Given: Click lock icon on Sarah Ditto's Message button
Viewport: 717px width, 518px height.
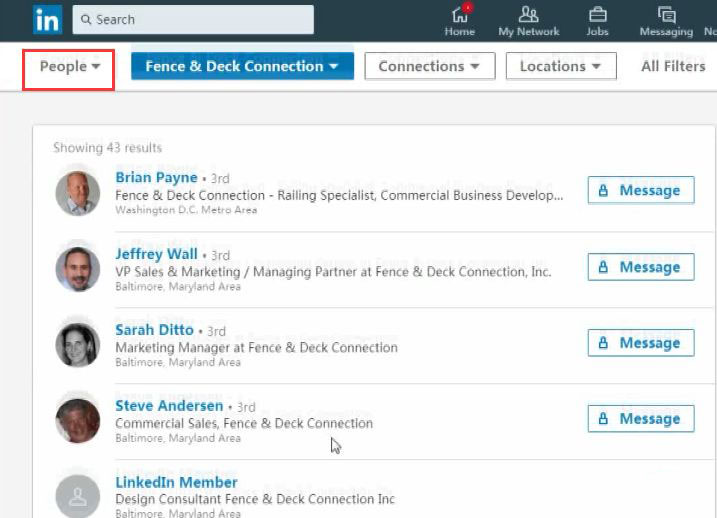Looking at the screenshot, I should (603, 343).
